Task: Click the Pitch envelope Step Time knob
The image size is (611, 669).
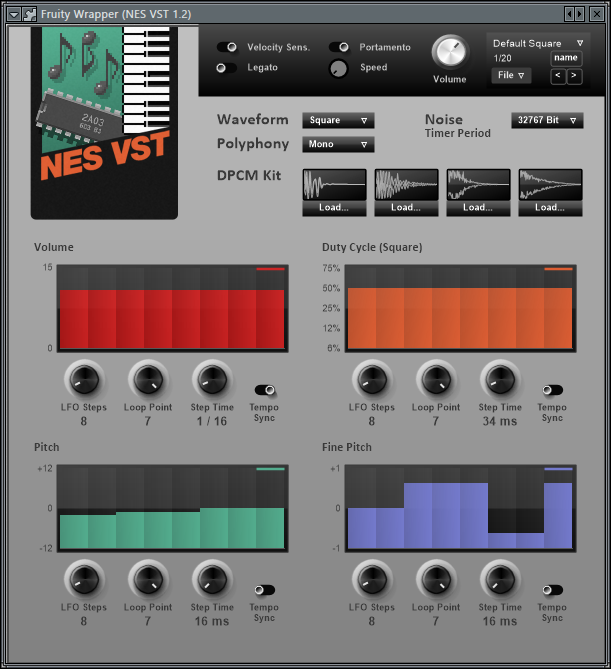Action: pos(212,580)
